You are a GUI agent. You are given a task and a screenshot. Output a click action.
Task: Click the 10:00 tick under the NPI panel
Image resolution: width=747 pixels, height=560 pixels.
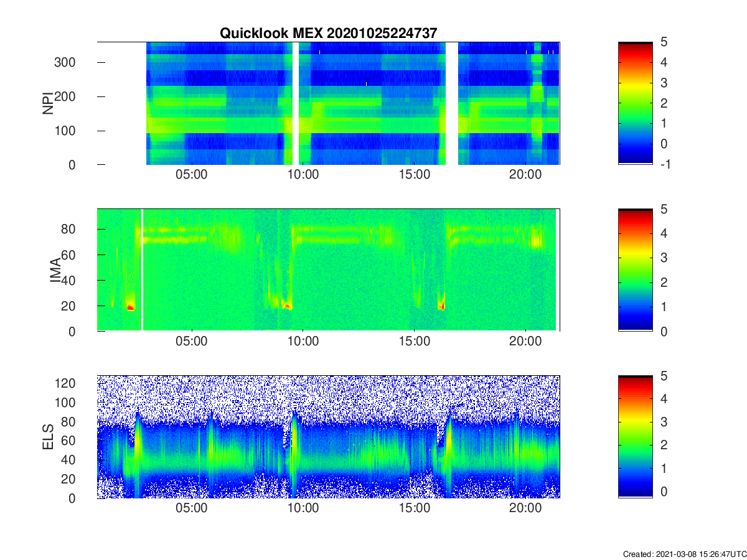[303, 175]
